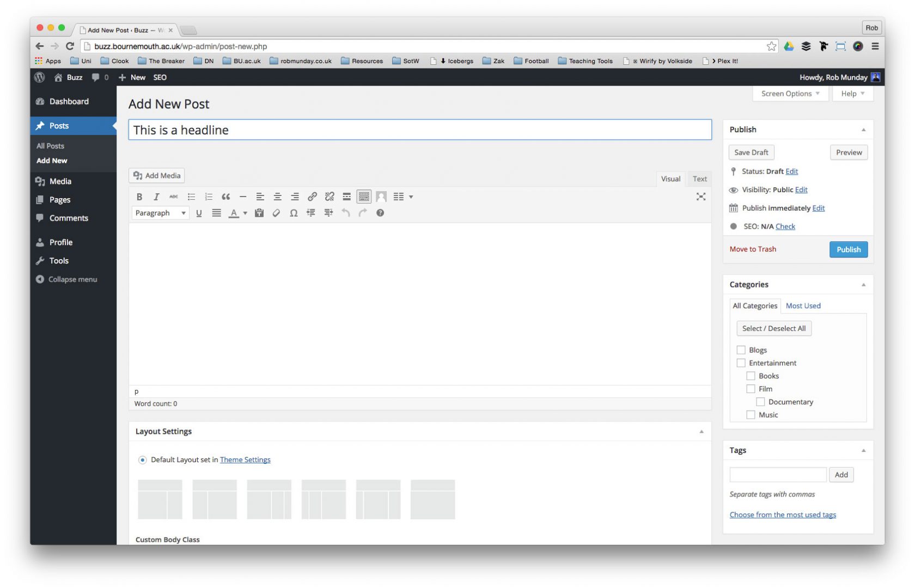The height and width of the screenshot is (588, 915).
Task: Click the Redo arrow
Action: (363, 213)
